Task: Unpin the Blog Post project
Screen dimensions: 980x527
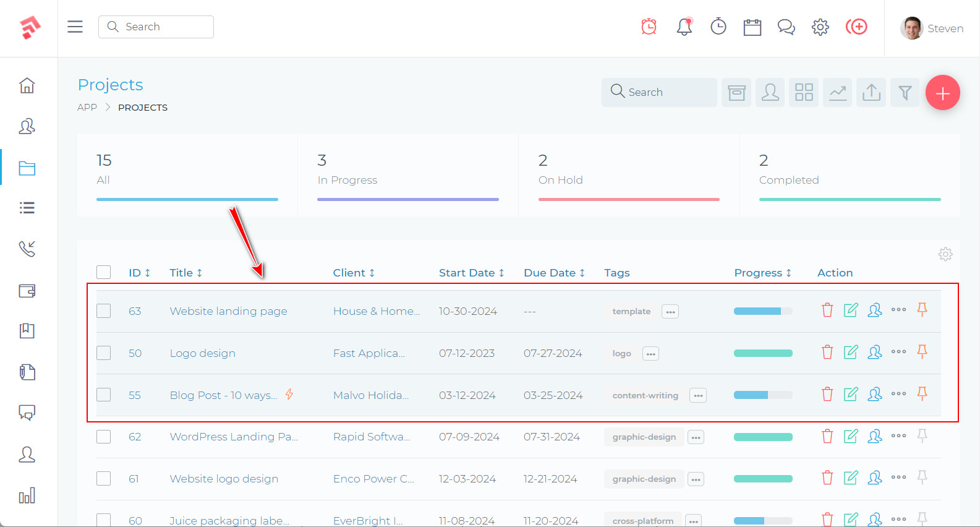Action: (922, 394)
